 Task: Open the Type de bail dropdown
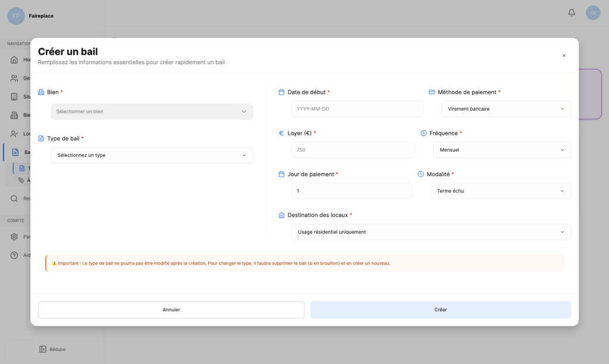pyautogui.click(x=152, y=155)
